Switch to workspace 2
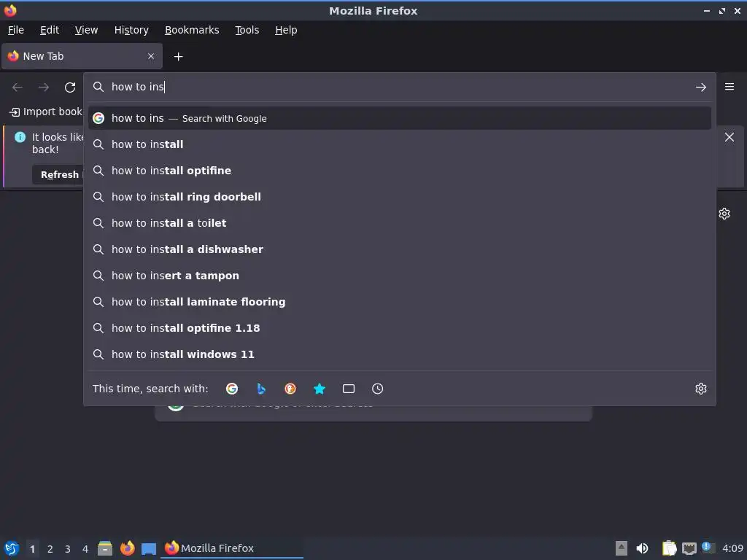This screenshot has height=560, width=747. tap(50, 549)
